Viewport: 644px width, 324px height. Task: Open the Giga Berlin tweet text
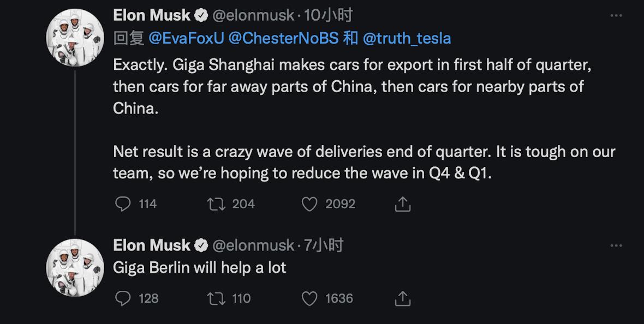pyautogui.click(x=199, y=267)
